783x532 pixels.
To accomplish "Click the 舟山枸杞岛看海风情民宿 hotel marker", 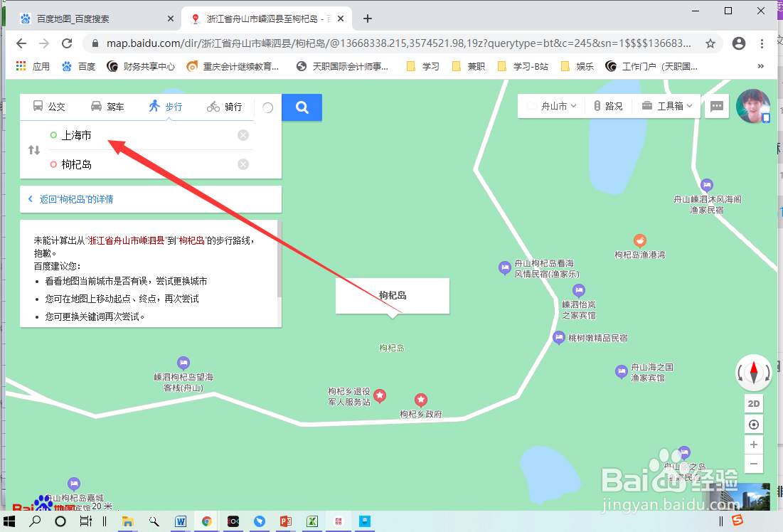I will click(505, 267).
